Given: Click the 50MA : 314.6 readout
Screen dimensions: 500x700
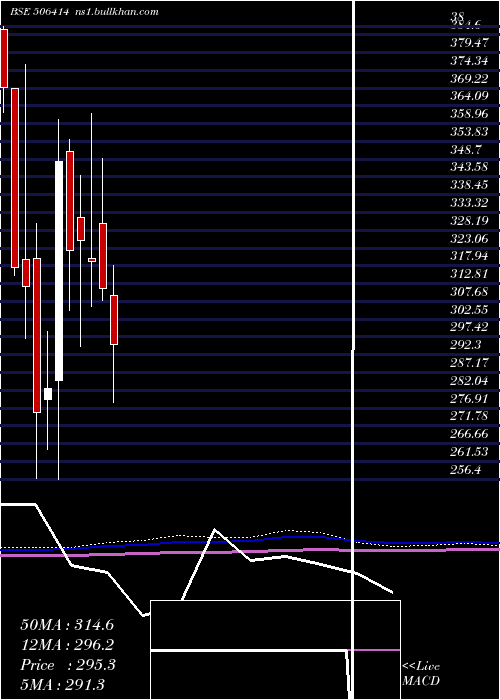Looking at the screenshot, I should (67, 625).
